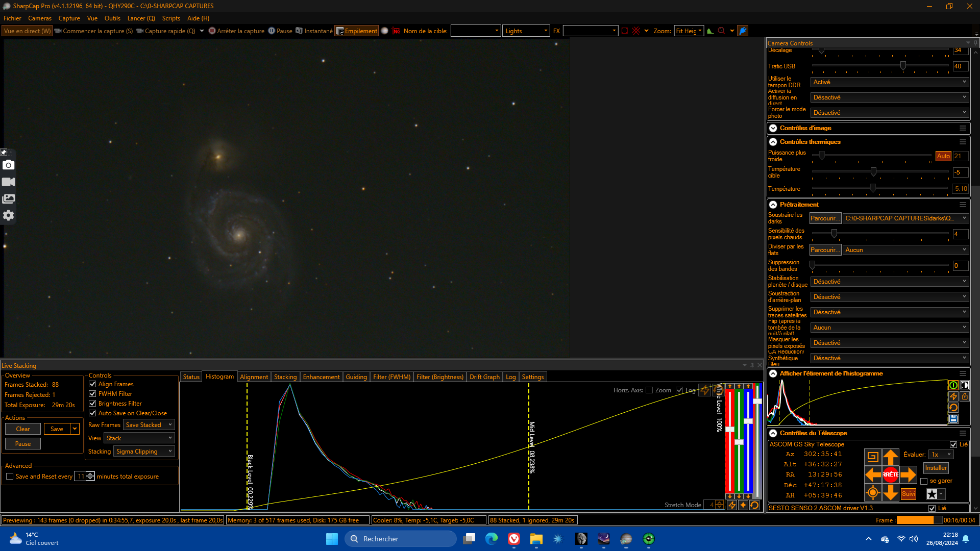Check the se garer checkbox
The height and width of the screenshot is (551, 980).
(x=924, y=481)
